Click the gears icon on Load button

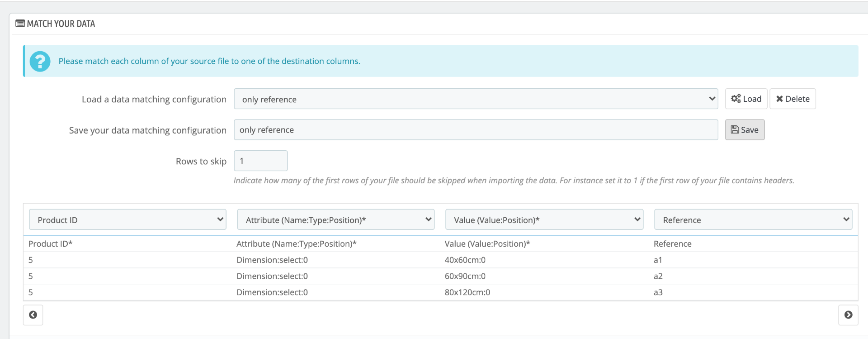(x=736, y=99)
